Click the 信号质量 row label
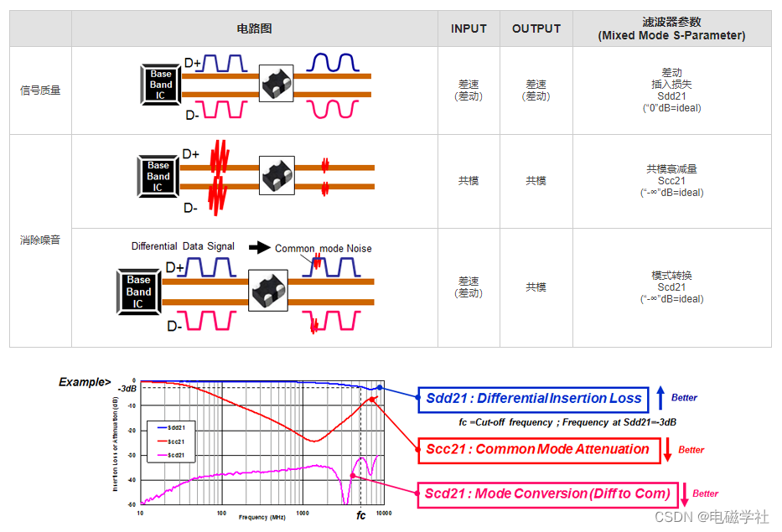782x532 pixels. tap(40, 90)
